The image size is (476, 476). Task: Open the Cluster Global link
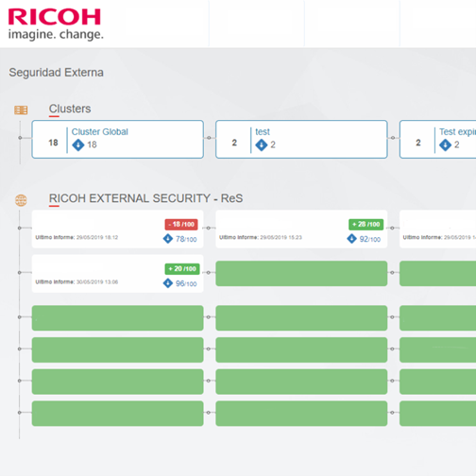[100, 131]
